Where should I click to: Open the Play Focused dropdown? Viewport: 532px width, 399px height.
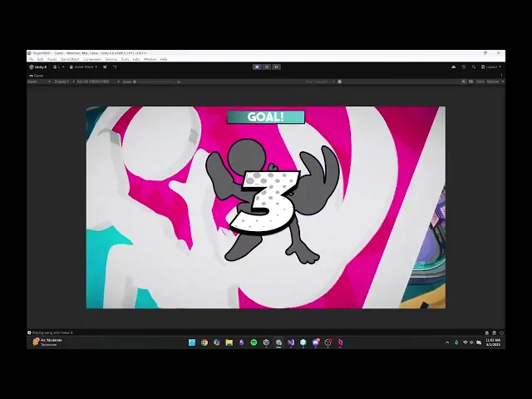(320, 81)
